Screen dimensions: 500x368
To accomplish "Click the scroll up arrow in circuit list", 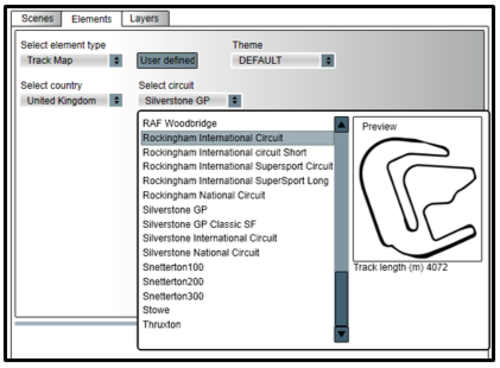I will (341, 125).
